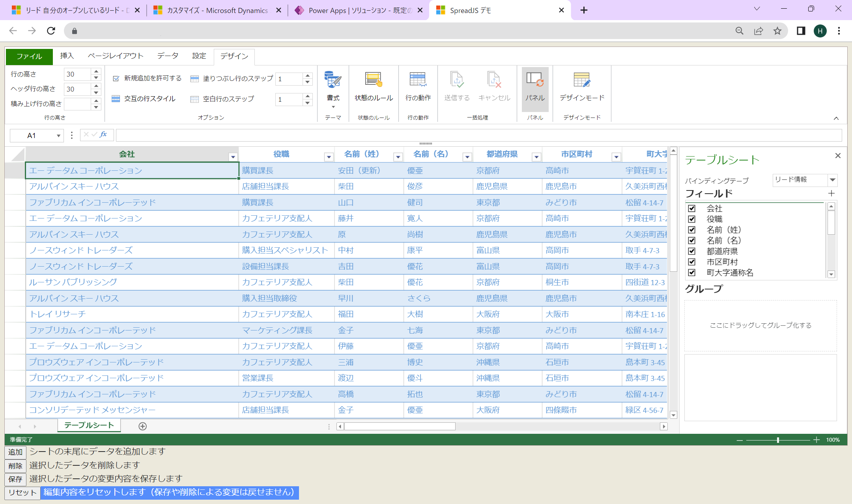Select the テーブルシート sheet tab
Image resolution: width=852 pixels, height=504 pixels.
(x=89, y=425)
